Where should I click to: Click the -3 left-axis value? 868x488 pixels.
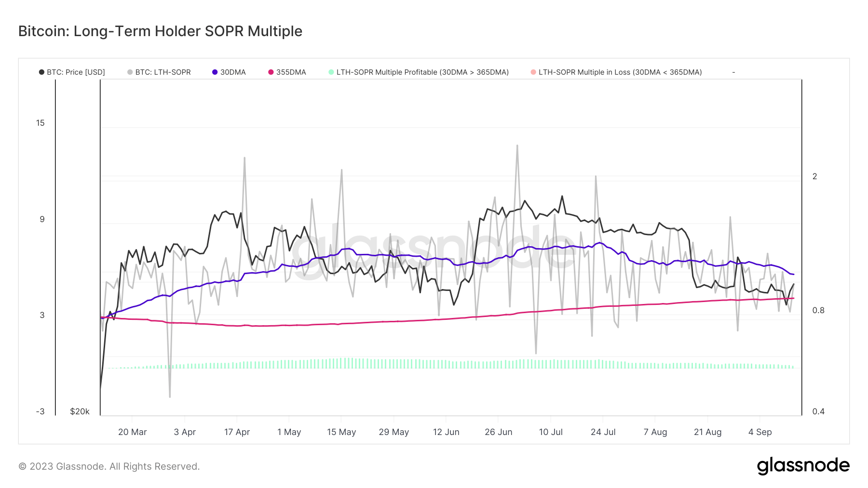(40, 411)
